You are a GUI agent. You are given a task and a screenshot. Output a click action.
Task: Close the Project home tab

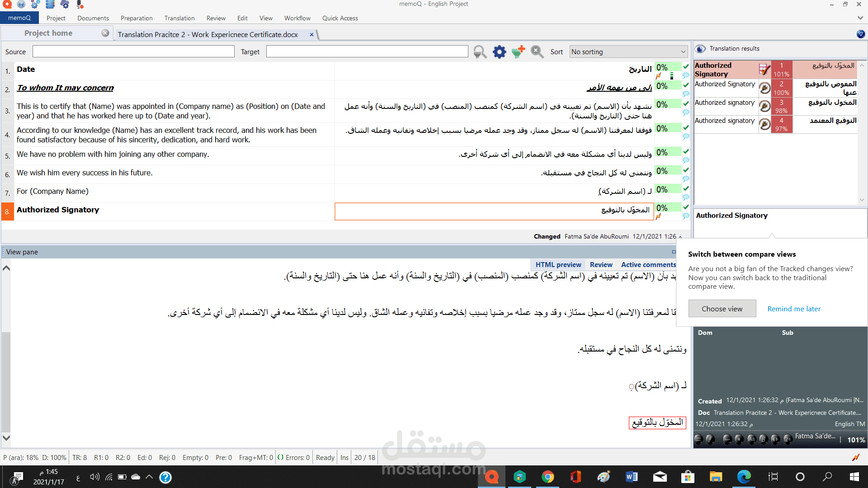[x=105, y=33]
